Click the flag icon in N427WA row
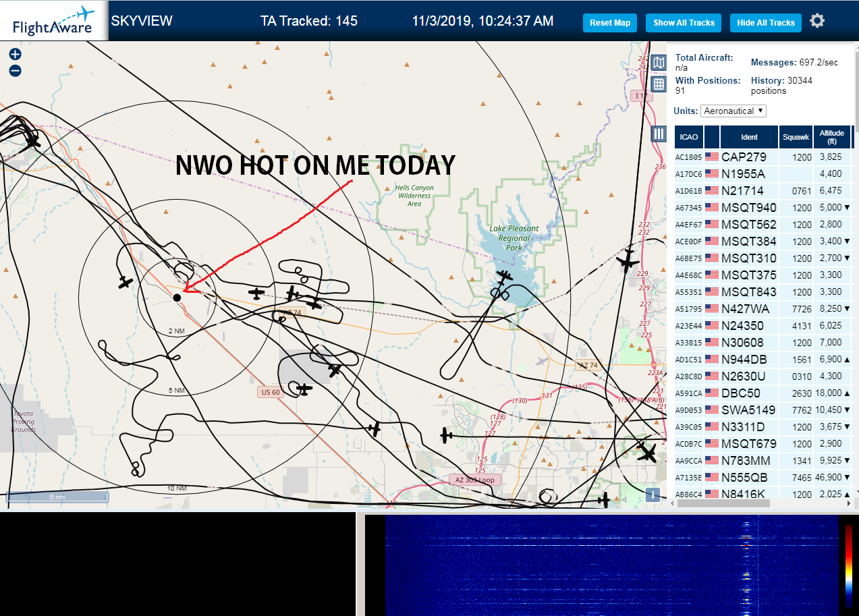859x616 pixels. (712, 308)
